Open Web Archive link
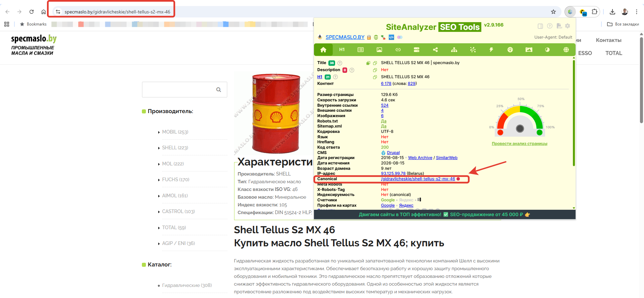644x298 pixels. tap(420, 158)
